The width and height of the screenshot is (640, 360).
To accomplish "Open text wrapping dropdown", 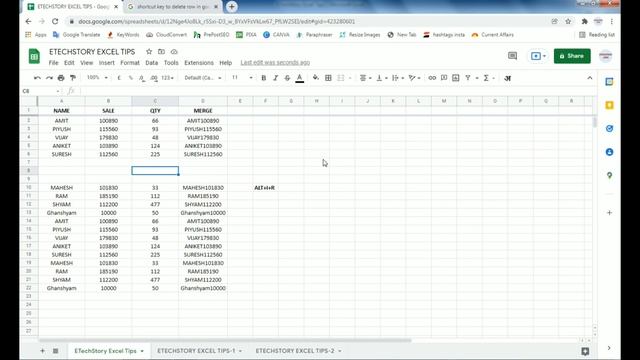I will point(397,78).
